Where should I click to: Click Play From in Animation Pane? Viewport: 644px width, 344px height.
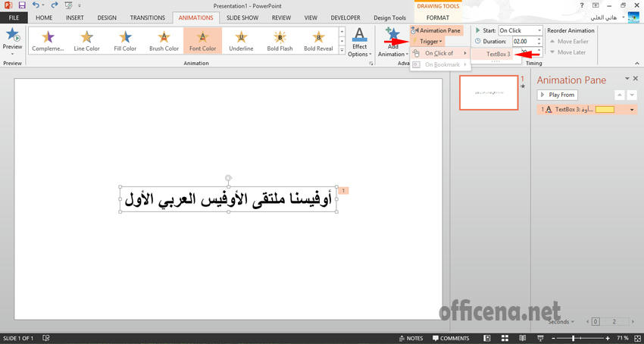point(558,95)
